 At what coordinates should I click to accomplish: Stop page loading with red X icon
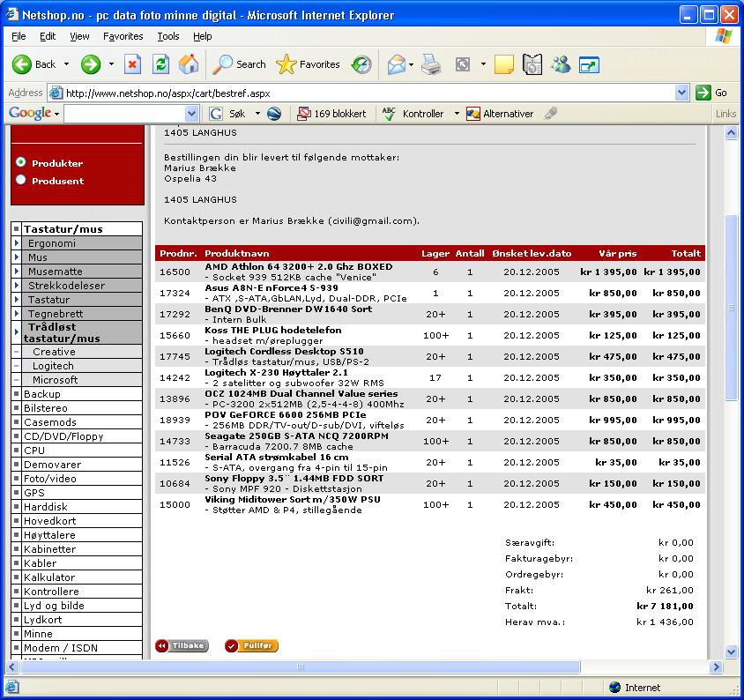(x=132, y=64)
